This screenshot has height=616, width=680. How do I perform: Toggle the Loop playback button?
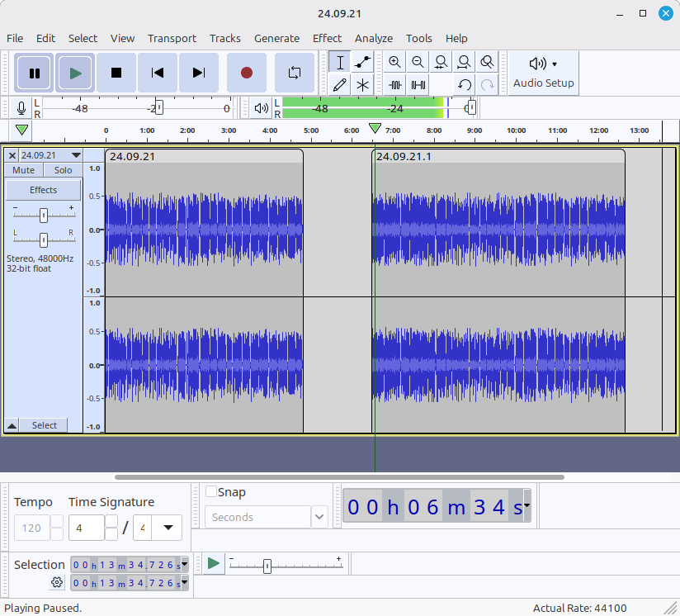coord(295,73)
